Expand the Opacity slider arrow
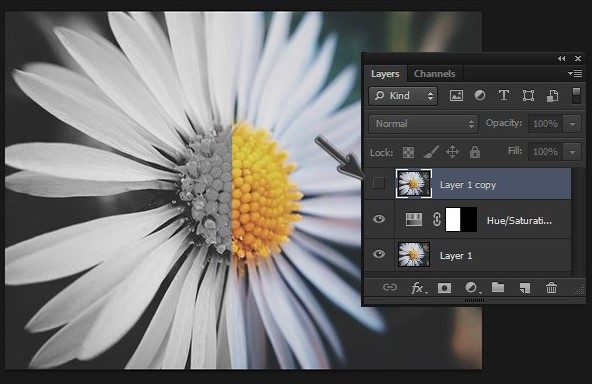The width and height of the screenshot is (592, 384). 572,124
